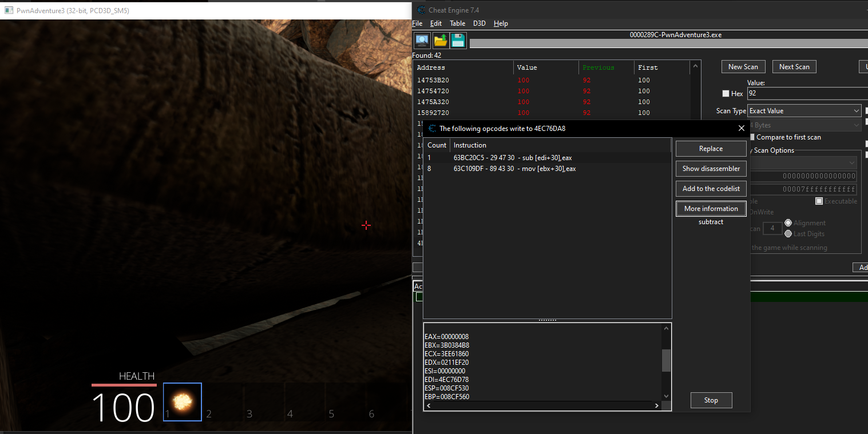Open the Edit menu
Viewport: 868px width, 434px height.
tap(436, 23)
